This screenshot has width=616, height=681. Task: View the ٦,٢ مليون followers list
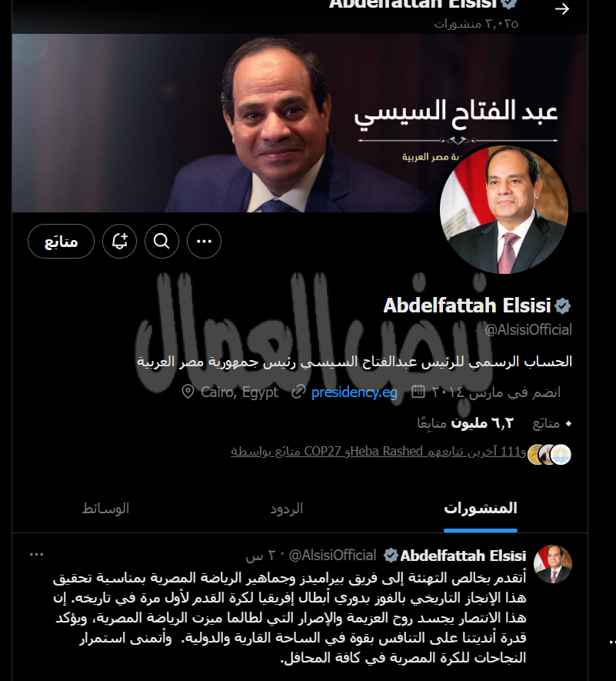[x=465, y=423]
